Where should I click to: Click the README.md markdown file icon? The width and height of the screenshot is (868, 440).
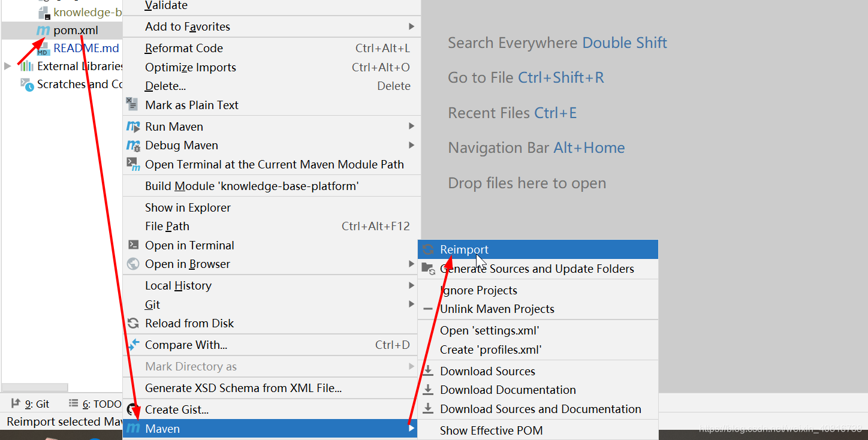(43, 49)
